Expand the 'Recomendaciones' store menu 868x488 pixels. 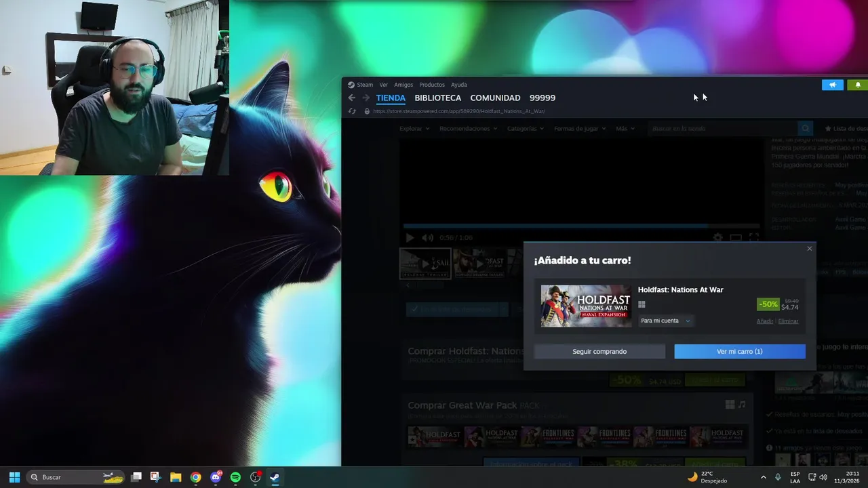[x=468, y=128]
